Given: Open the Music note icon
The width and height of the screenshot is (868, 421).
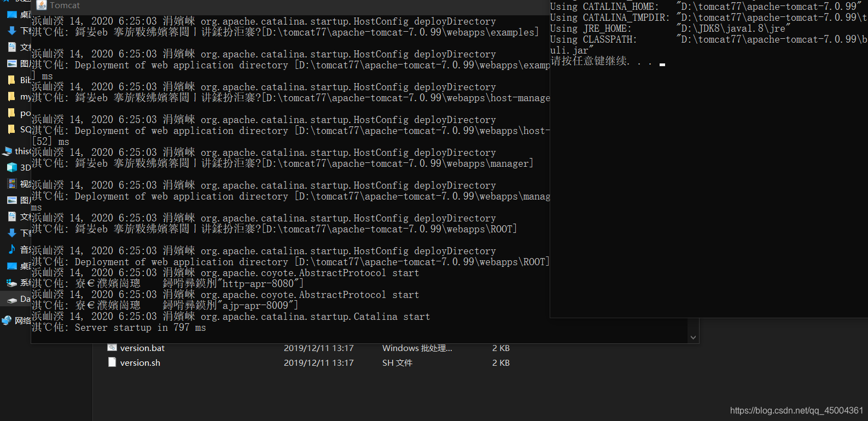Looking at the screenshot, I should tap(12, 249).
